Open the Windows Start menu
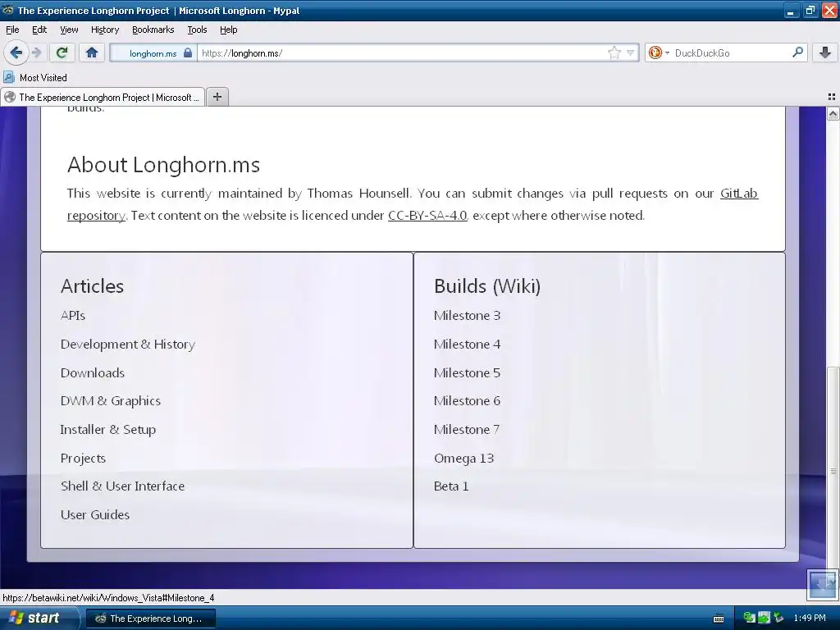The width and height of the screenshot is (840, 630). pos(39,619)
